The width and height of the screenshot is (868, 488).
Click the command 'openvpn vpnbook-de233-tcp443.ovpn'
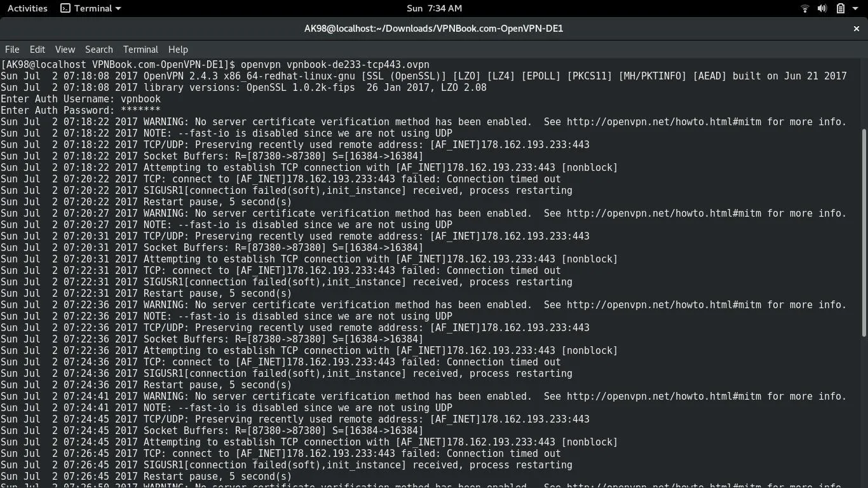[335, 65]
